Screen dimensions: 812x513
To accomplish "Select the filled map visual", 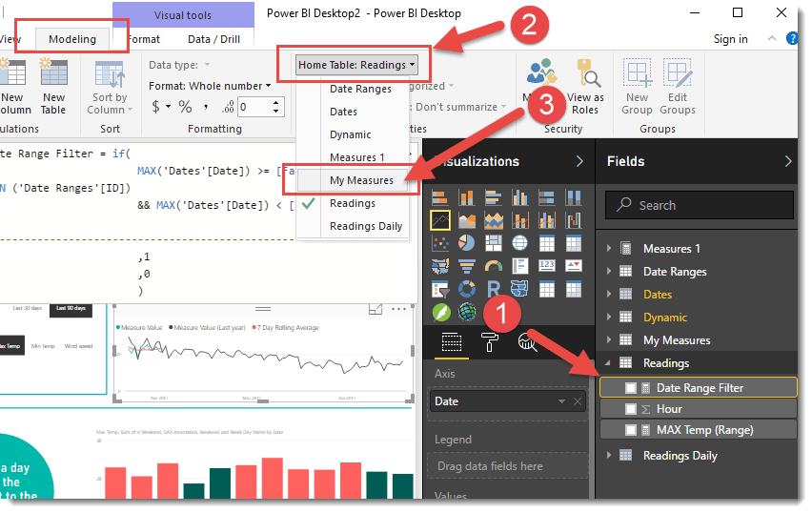I will coord(440,266).
